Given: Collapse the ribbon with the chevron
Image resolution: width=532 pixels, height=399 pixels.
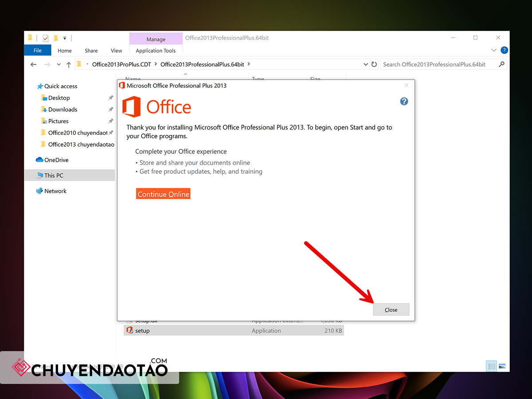Looking at the screenshot, I should click(x=494, y=51).
